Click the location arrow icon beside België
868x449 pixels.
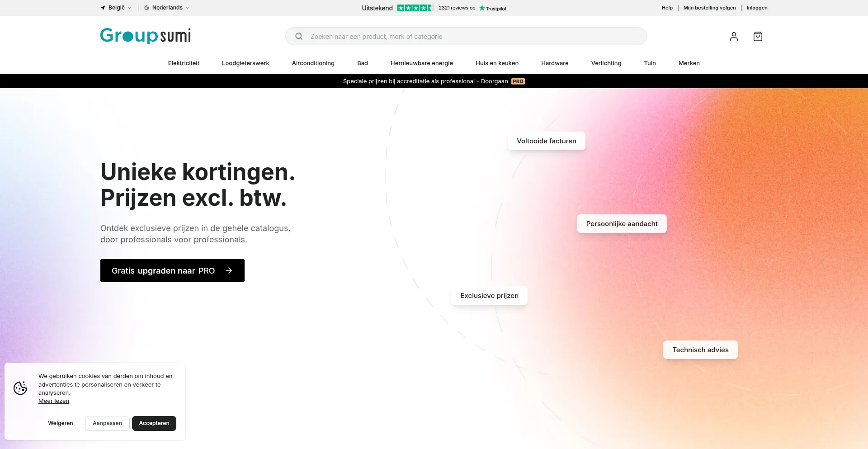pos(103,8)
